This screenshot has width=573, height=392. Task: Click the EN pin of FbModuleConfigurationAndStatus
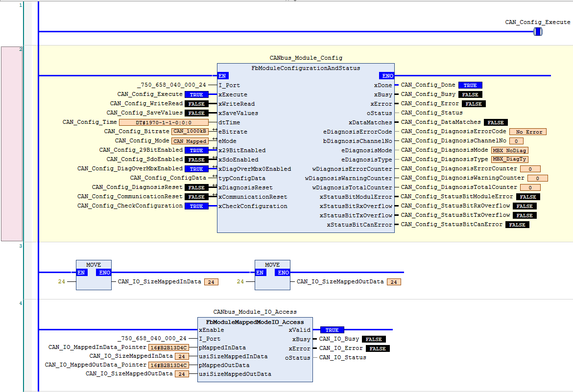(222, 76)
